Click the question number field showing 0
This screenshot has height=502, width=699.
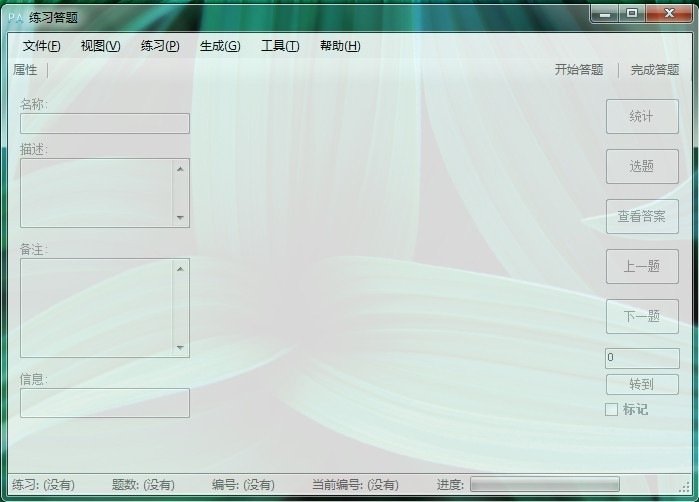click(x=642, y=358)
